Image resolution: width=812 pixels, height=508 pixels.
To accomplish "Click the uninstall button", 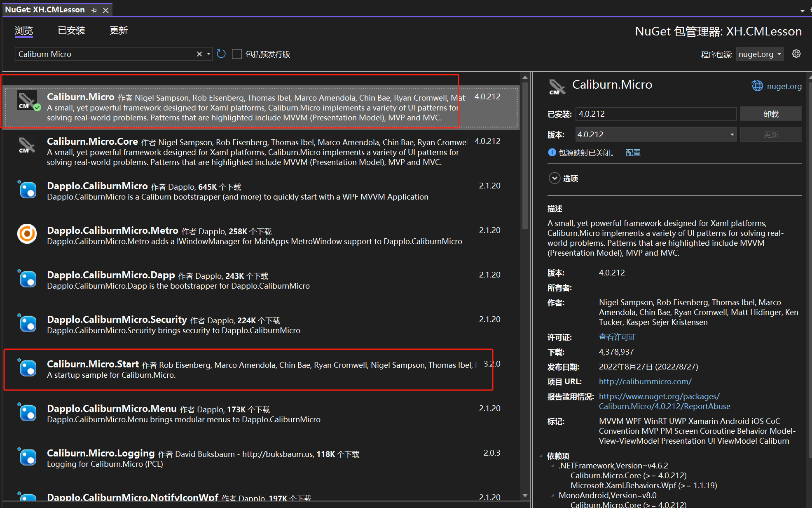I will pyautogui.click(x=770, y=114).
